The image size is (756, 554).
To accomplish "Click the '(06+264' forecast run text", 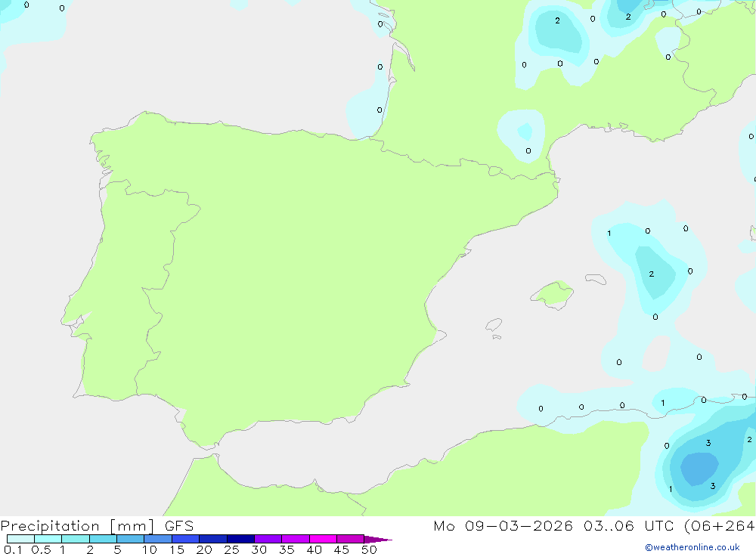I will (719, 526).
